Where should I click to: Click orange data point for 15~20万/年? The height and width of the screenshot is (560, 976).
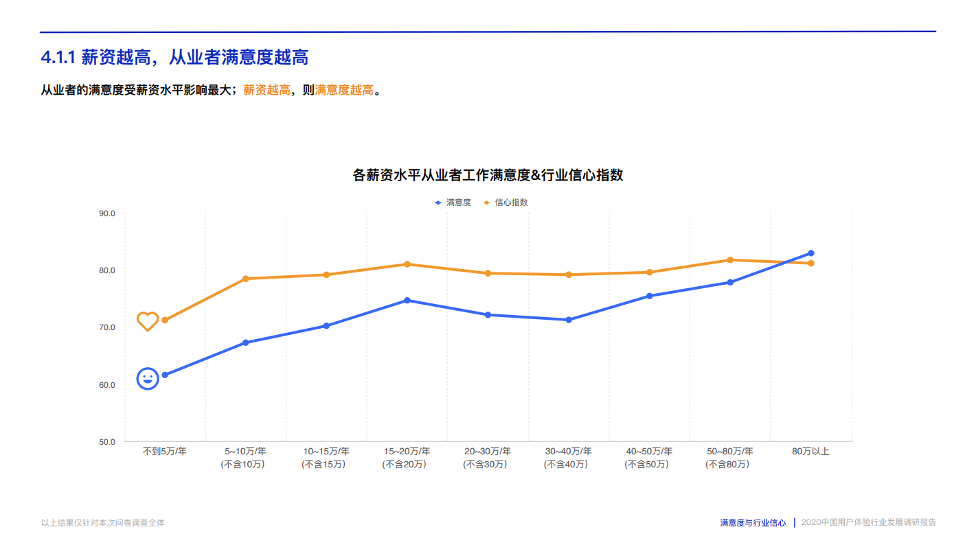407,264
